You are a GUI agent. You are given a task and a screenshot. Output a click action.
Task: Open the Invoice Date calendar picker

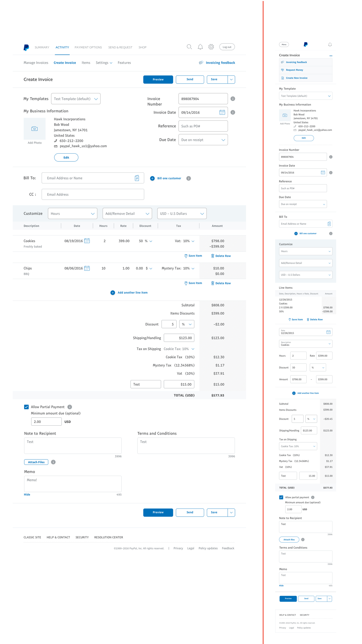point(222,112)
